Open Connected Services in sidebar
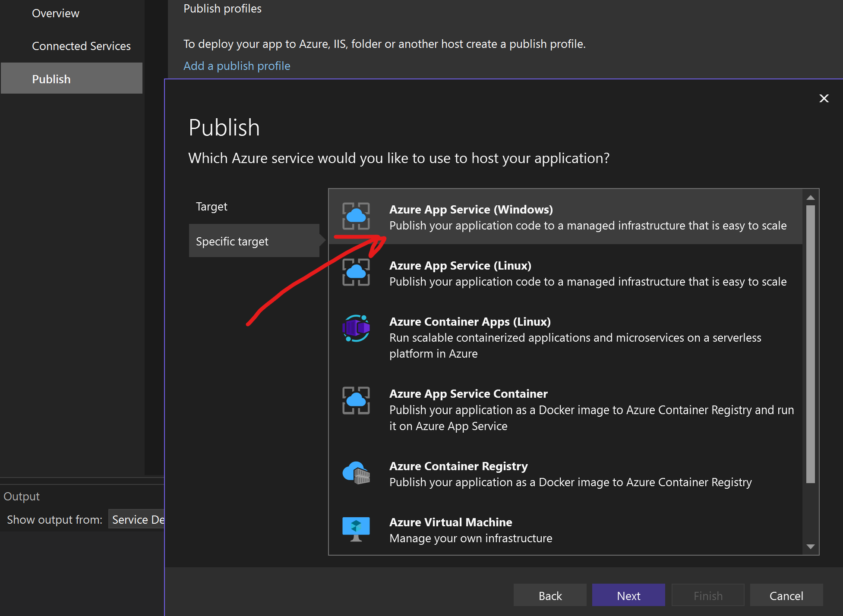The width and height of the screenshot is (843, 616). coord(81,46)
